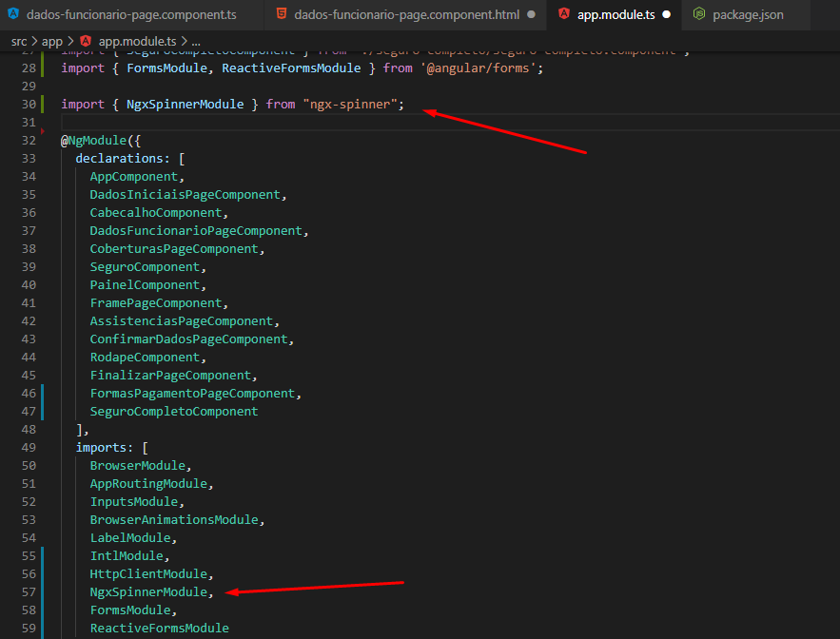Click LabelModule entry
The height and width of the screenshot is (639, 840).
(x=130, y=538)
